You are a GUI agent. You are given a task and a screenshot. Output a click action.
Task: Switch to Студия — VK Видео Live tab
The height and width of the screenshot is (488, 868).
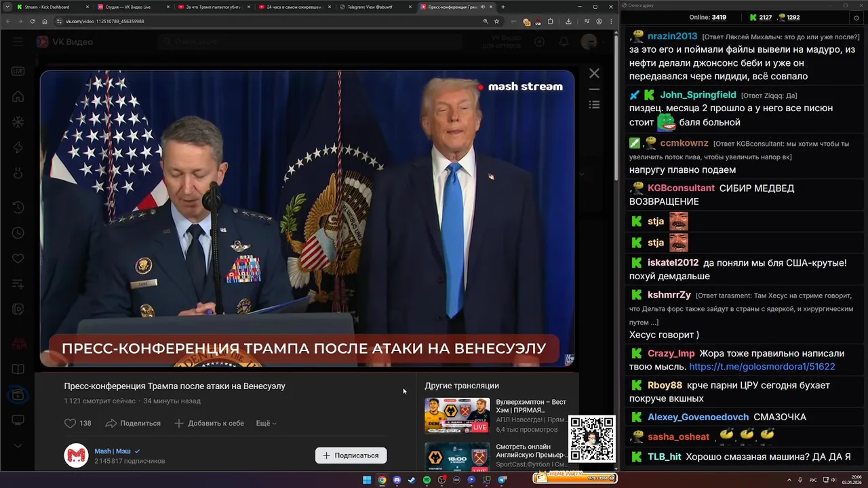click(132, 7)
